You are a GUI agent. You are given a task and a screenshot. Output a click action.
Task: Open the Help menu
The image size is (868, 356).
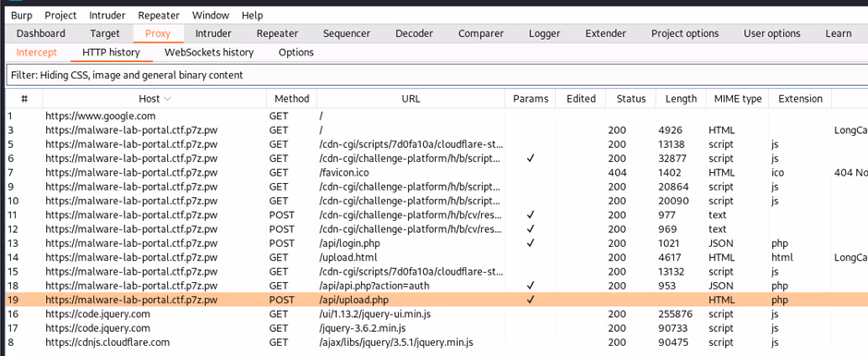tap(252, 16)
